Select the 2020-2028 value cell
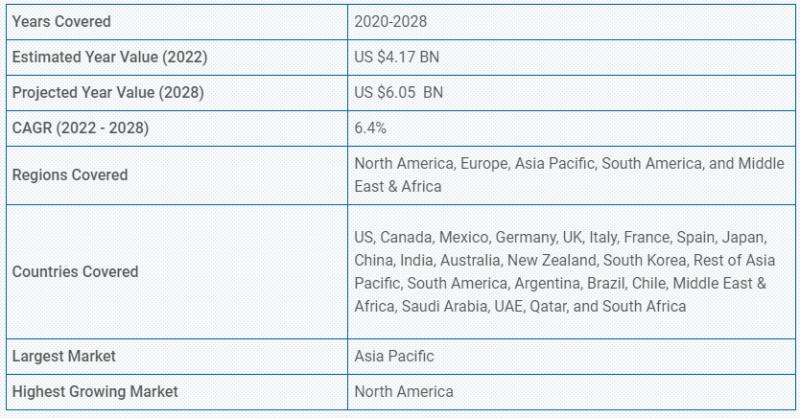The image size is (800, 418). pos(571,21)
